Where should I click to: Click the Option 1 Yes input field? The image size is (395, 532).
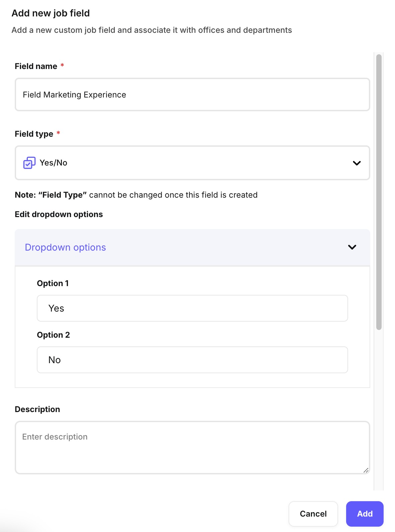[x=192, y=308]
